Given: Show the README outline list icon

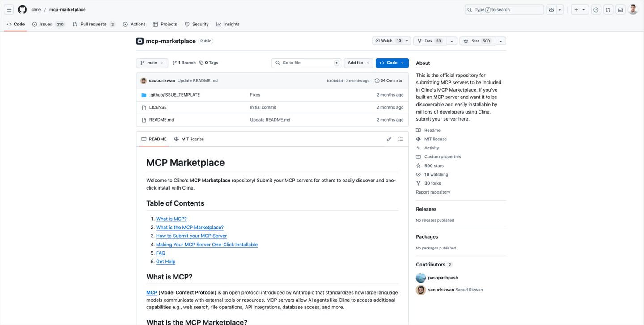Looking at the screenshot, I should click(401, 139).
